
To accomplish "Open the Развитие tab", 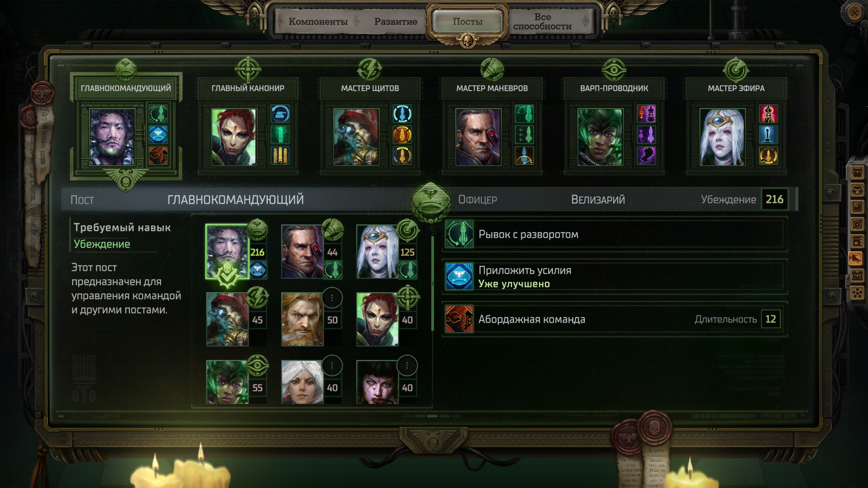I will coord(396,21).
